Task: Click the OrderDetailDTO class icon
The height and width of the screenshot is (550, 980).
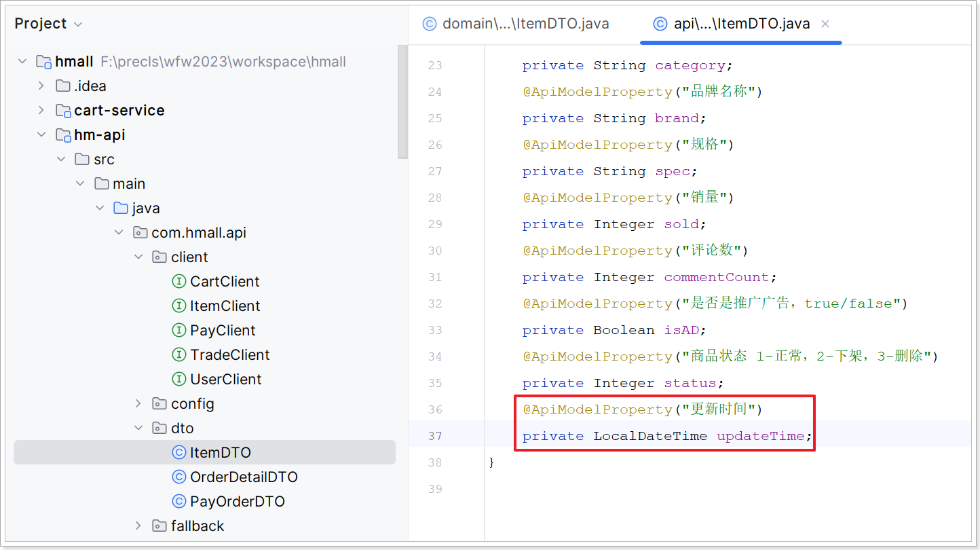Action: (179, 477)
